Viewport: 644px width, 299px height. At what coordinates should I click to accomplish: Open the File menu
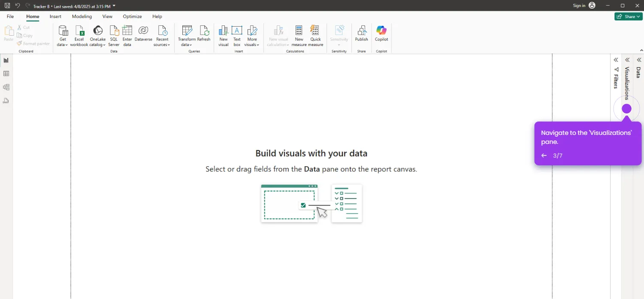[x=10, y=16]
